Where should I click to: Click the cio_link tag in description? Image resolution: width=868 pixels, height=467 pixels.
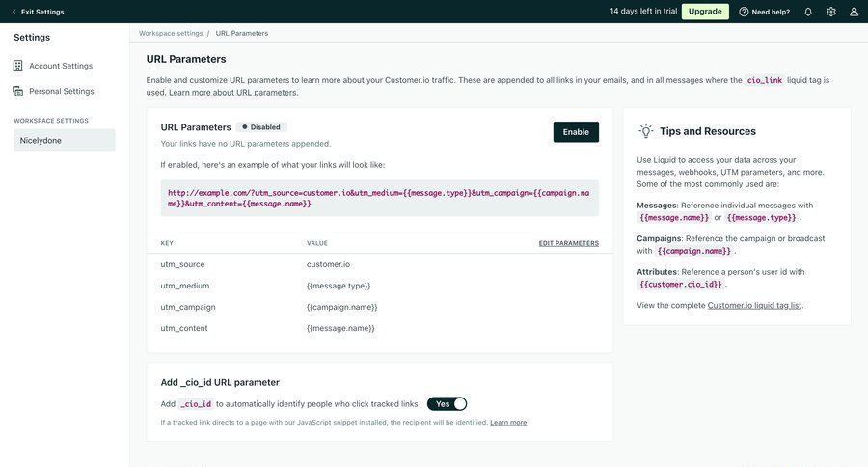click(x=765, y=80)
